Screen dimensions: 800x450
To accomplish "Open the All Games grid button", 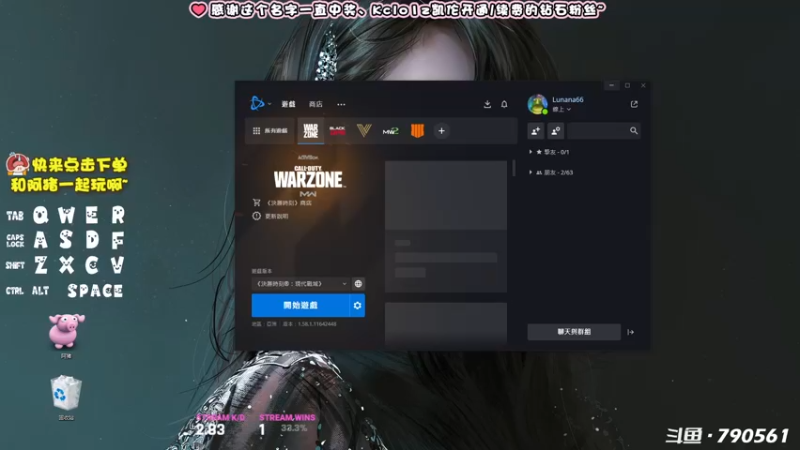I will (x=270, y=131).
